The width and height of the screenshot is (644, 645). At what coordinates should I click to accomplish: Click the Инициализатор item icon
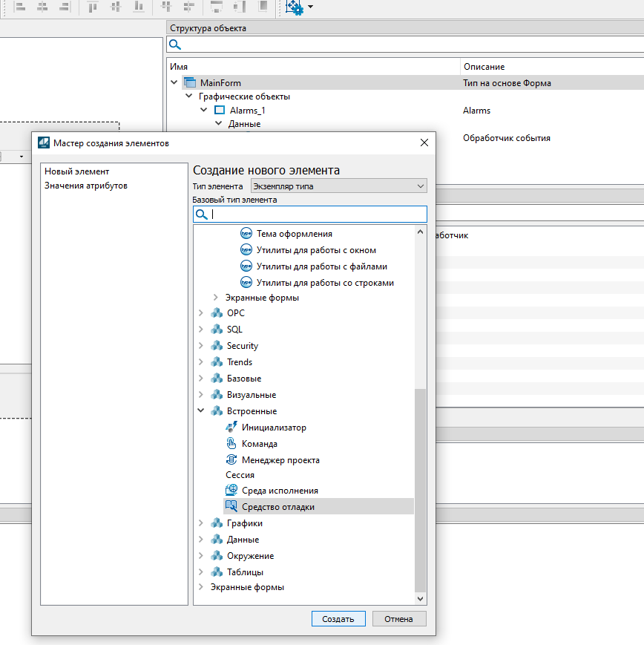[231, 428]
